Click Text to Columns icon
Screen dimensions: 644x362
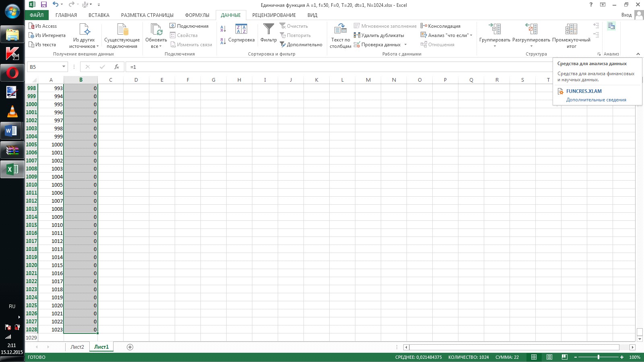point(340,29)
